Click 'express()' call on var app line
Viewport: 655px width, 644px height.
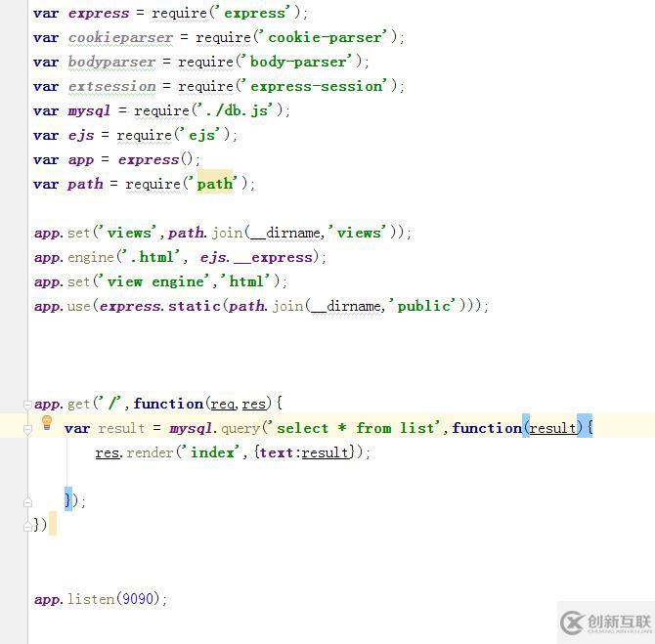point(154,159)
